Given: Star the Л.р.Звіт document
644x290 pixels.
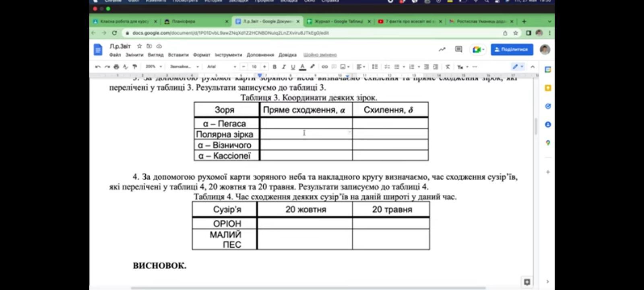Looking at the screenshot, I should click(x=139, y=46).
